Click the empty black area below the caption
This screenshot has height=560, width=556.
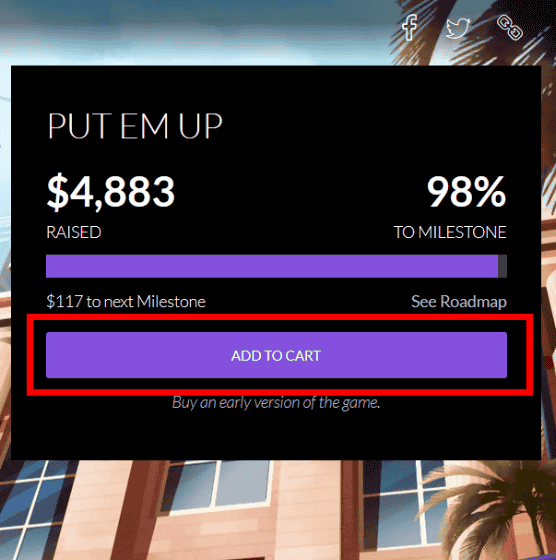276,436
